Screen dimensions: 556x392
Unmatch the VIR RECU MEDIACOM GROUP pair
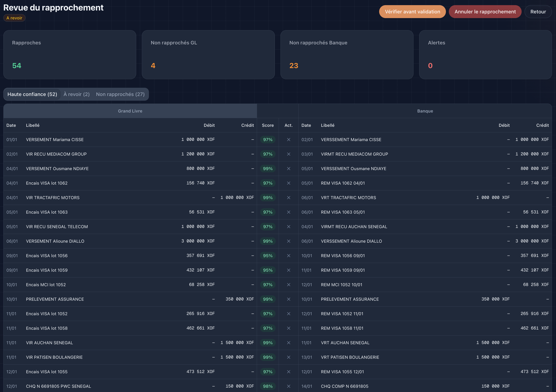[x=288, y=154]
